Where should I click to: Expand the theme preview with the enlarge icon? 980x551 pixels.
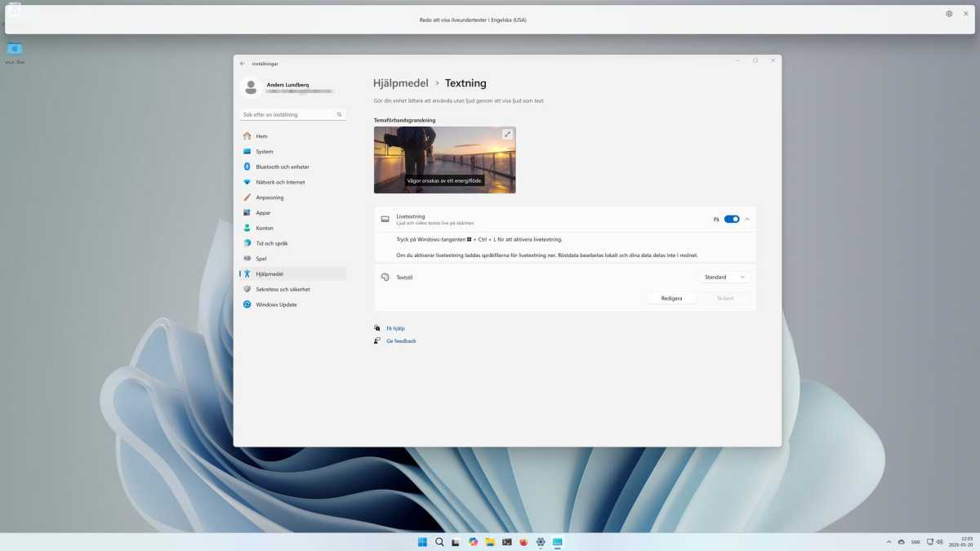pyautogui.click(x=507, y=135)
